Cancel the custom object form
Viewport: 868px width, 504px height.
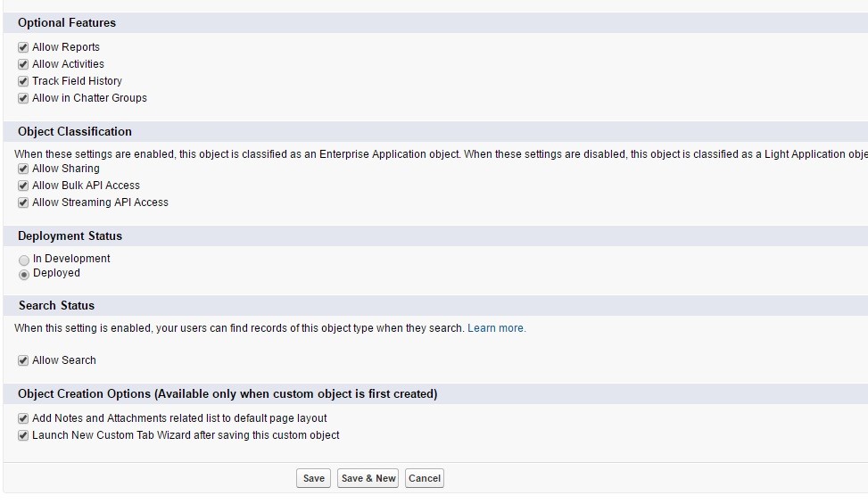[x=424, y=478]
